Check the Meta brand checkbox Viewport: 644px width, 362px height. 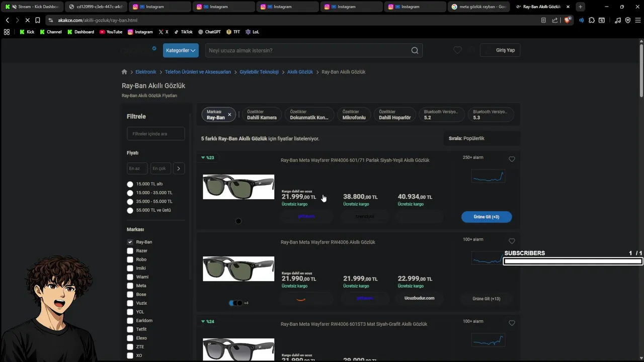click(130, 286)
